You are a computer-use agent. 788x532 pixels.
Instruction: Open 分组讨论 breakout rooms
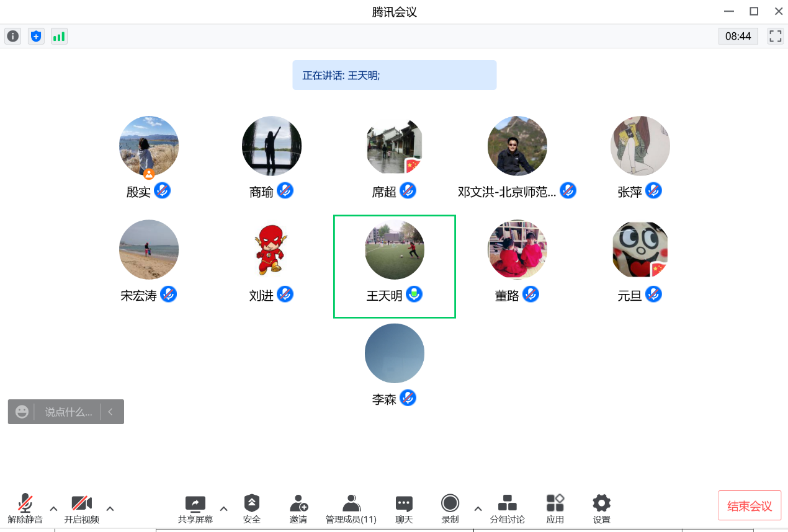[x=507, y=508]
